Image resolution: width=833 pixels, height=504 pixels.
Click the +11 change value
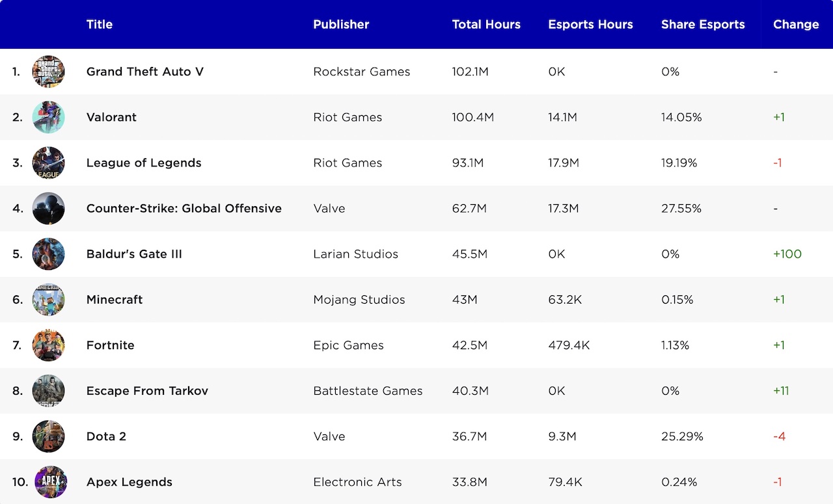point(781,391)
